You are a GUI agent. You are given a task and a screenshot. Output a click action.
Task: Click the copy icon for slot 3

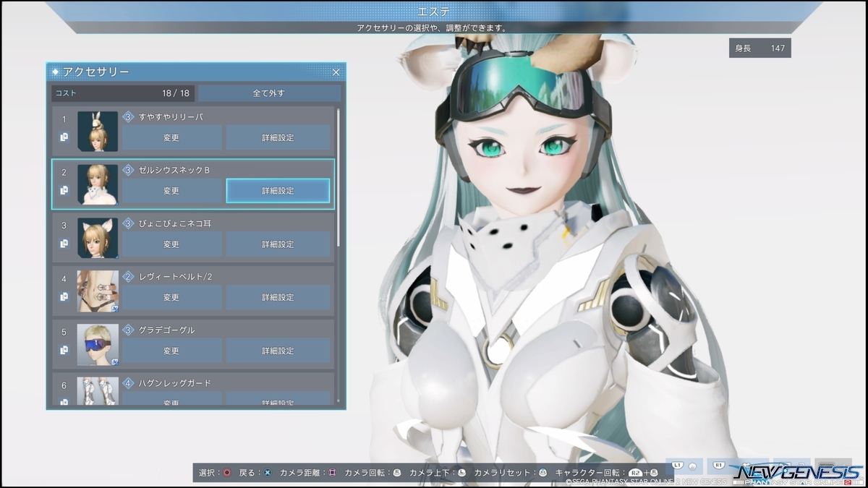(x=64, y=244)
